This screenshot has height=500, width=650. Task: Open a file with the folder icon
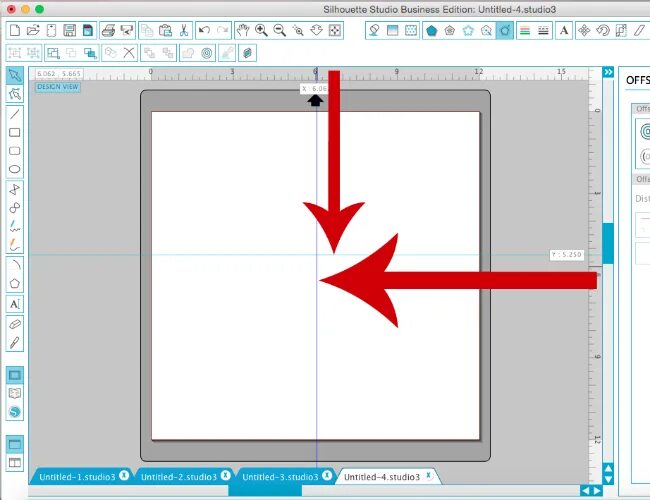click(33, 30)
